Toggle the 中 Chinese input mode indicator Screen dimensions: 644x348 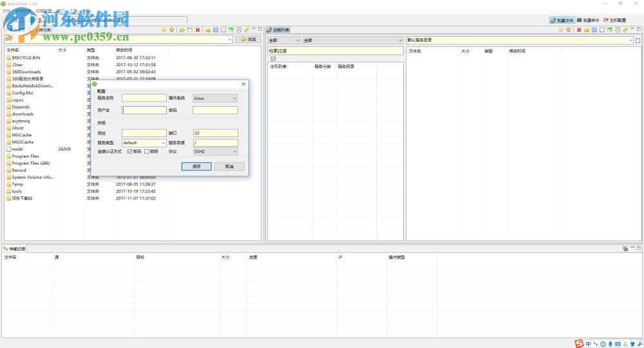pyautogui.click(x=588, y=344)
